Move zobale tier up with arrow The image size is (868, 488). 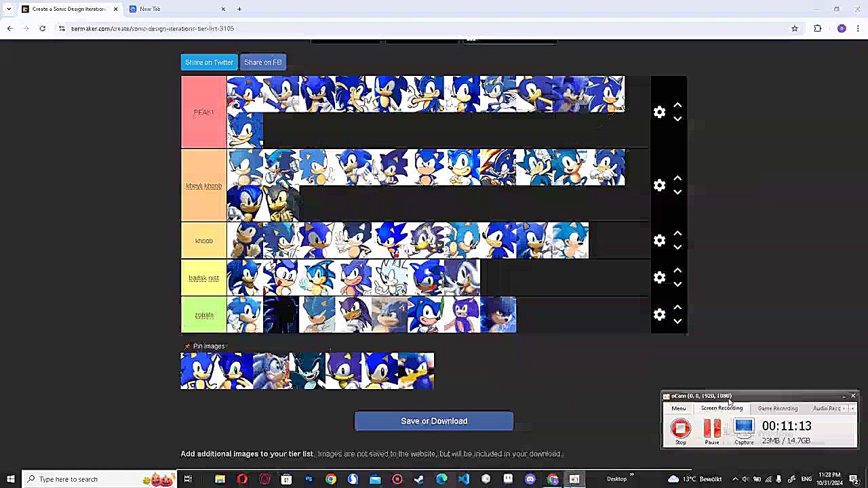(677, 308)
